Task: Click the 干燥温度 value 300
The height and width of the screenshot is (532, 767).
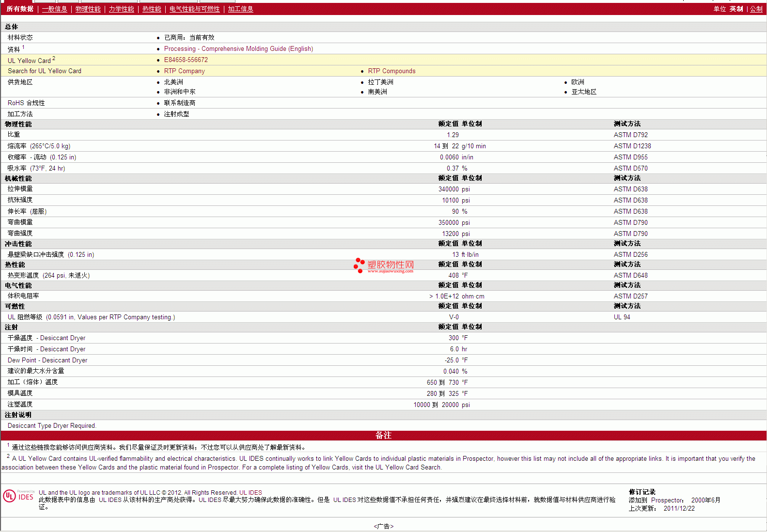Action: tap(454, 338)
